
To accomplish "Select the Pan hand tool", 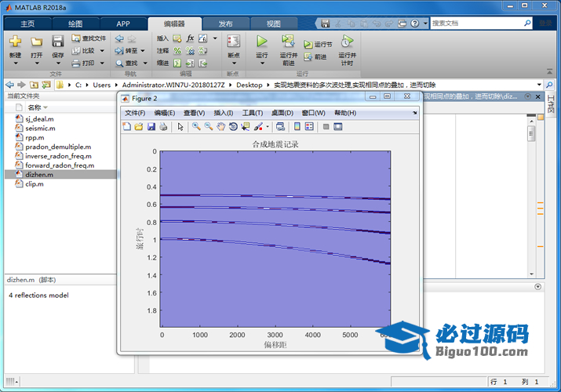I will pyautogui.click(x=220, y=126).
